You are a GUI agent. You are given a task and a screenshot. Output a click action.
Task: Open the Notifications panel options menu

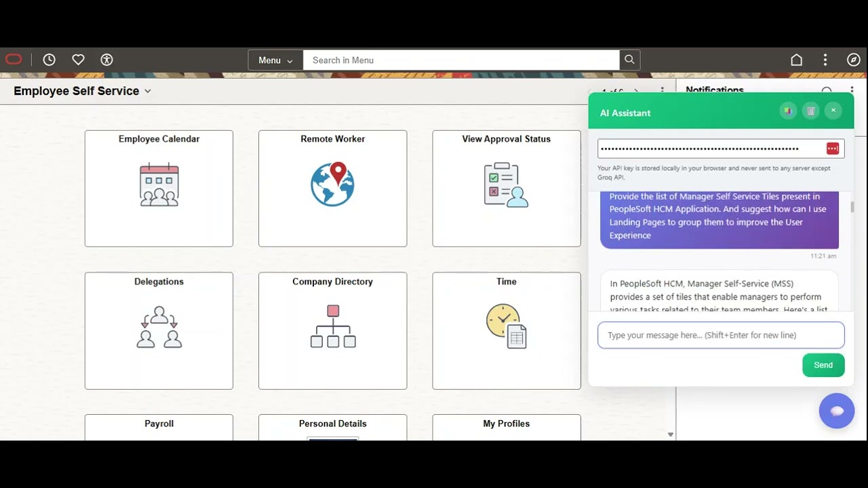[852, 90]
